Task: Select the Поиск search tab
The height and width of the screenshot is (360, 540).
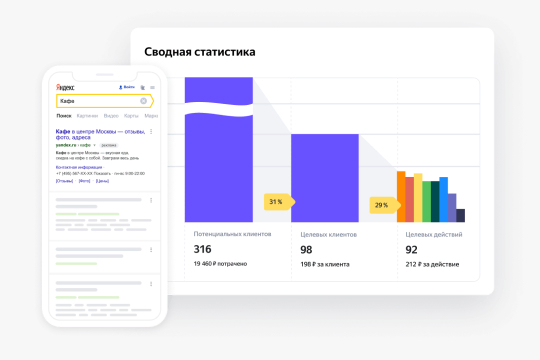Action: 64,116
